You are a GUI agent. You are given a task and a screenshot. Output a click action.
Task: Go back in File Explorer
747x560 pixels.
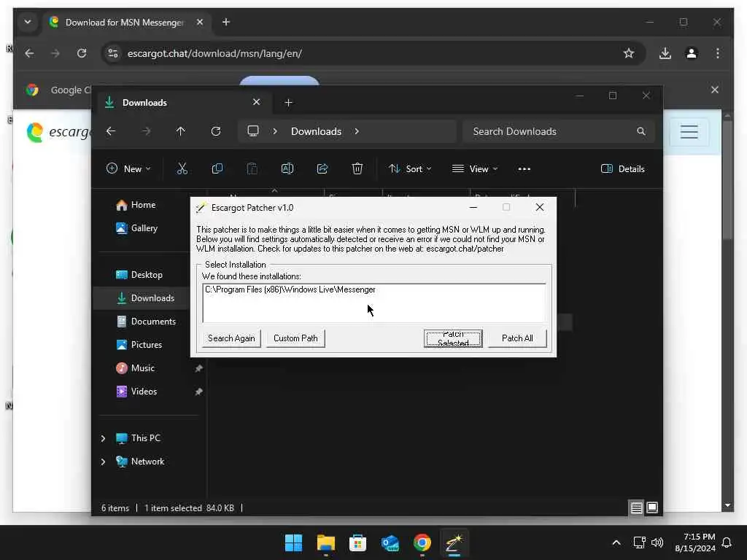pyautogui.click(x=111, y=131)
